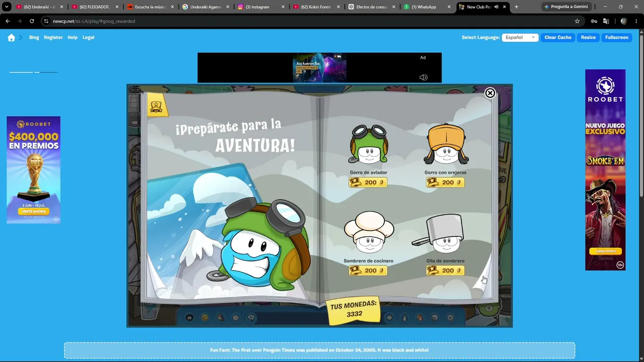Mute the video ad with the speaker icon

point(423,77)
